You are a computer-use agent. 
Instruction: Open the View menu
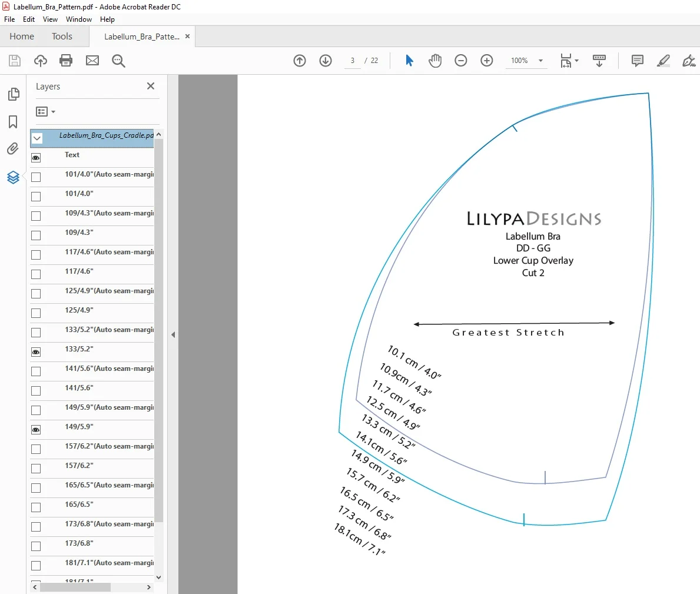click(x=50, y=19)
